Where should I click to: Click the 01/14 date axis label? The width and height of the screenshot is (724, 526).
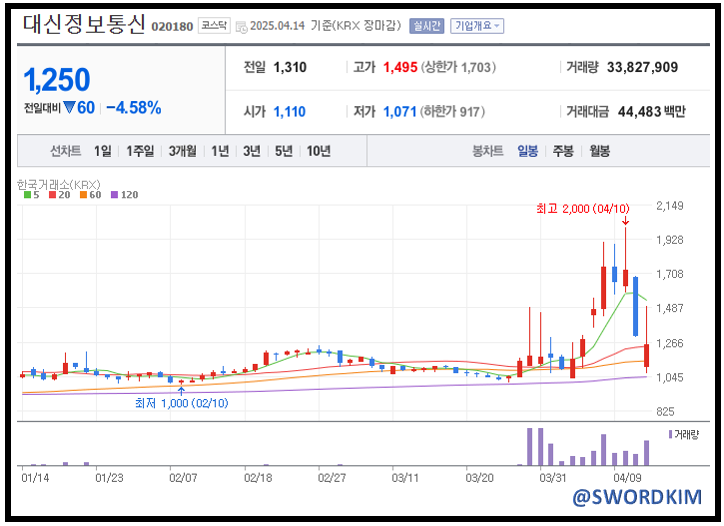(35, 478)
